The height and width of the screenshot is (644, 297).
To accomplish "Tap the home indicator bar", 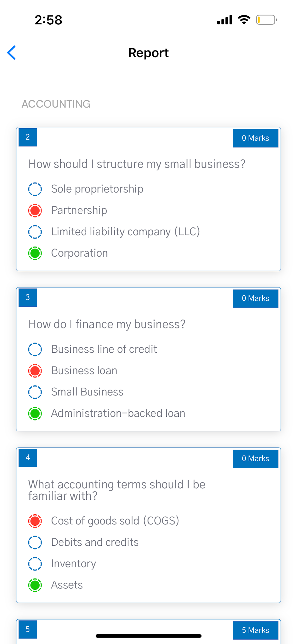I will click(x=148, y=636).
